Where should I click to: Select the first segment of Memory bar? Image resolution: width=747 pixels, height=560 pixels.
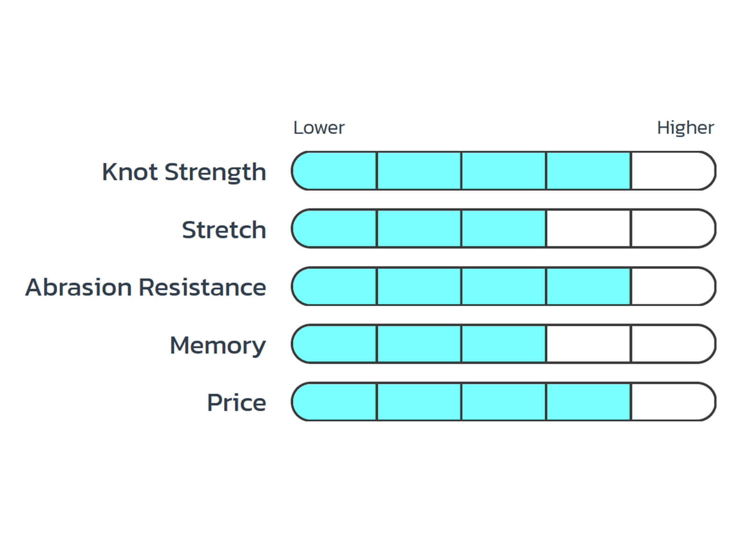coord(335,344)
